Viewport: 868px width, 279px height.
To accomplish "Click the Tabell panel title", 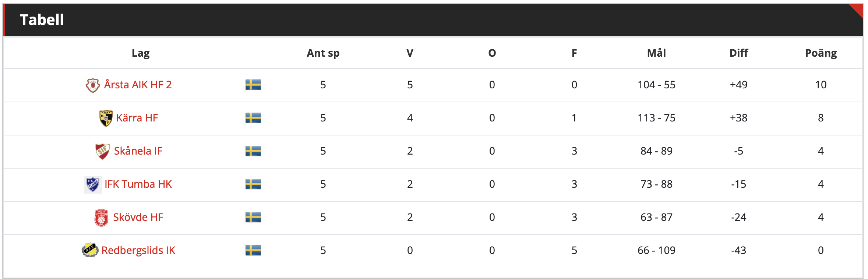I will 42,20.
